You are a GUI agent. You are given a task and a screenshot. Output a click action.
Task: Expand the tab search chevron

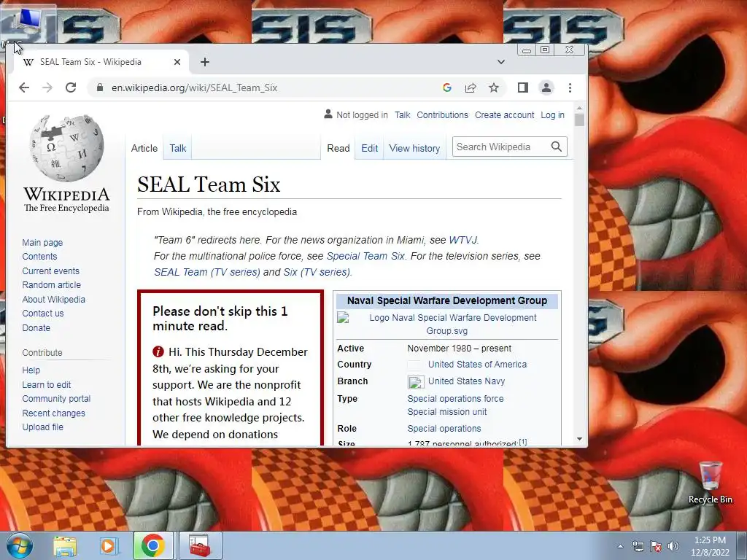coord(500,62)
